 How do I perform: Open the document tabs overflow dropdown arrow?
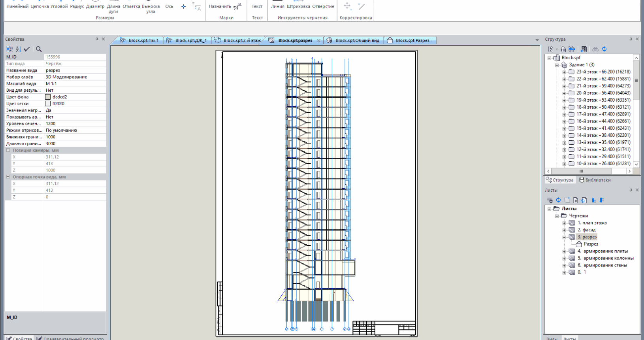(537, 40)
